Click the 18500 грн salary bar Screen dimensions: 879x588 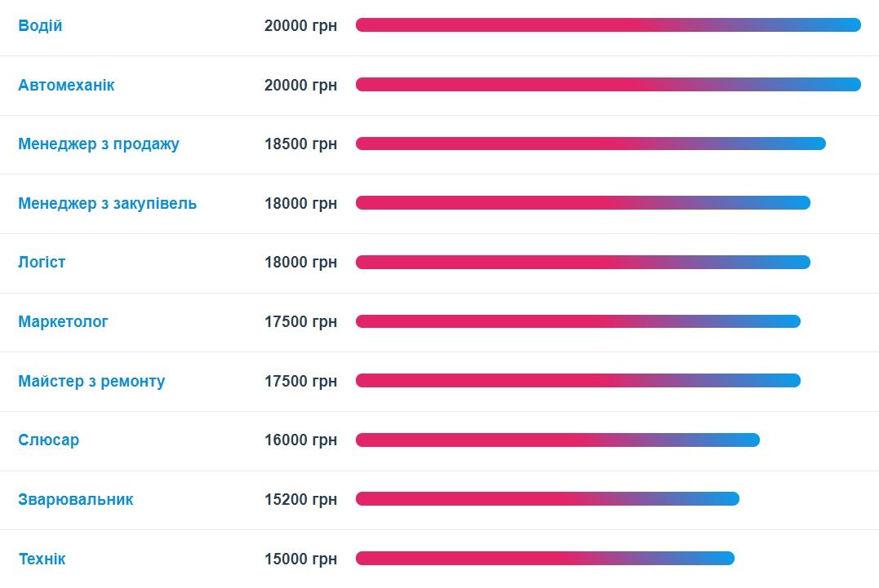(590, 144)
